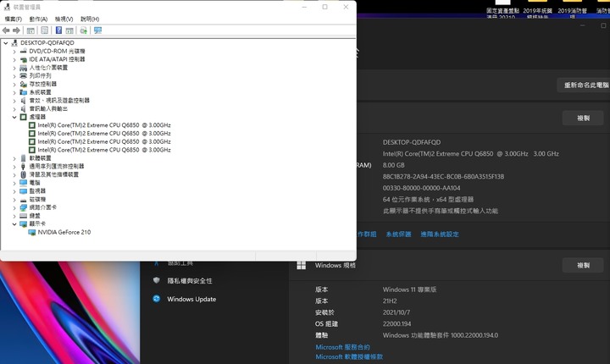Viewport: 610px width, 364px height.
Task: Open the 系統保護 link
Action: pyautogui.click(x=398, y=234)
